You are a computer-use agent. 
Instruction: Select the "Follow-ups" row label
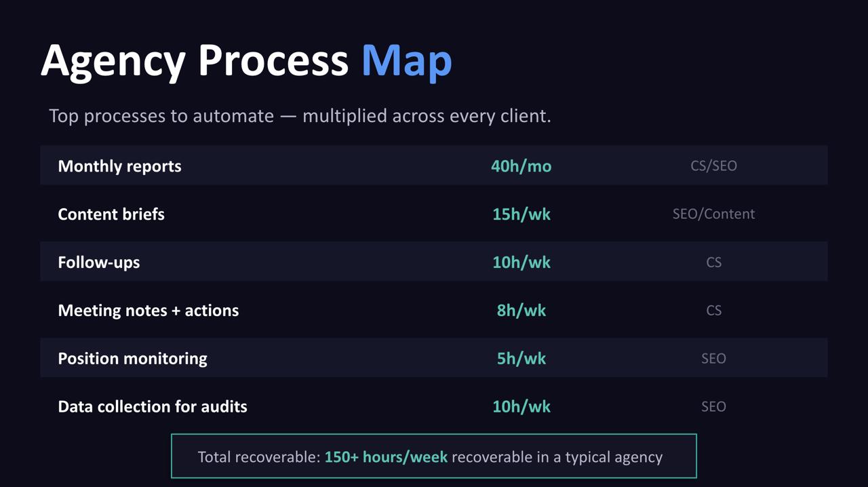point(99,262)
